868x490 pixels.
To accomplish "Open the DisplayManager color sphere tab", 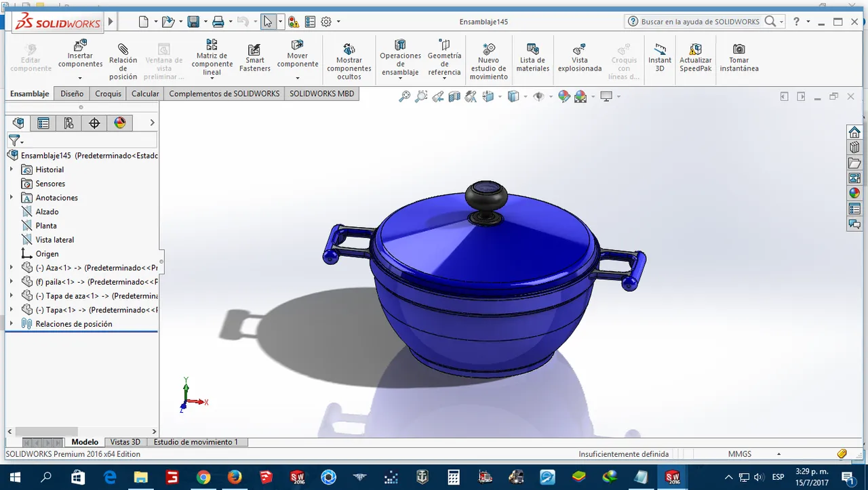I will pos(120,123).
